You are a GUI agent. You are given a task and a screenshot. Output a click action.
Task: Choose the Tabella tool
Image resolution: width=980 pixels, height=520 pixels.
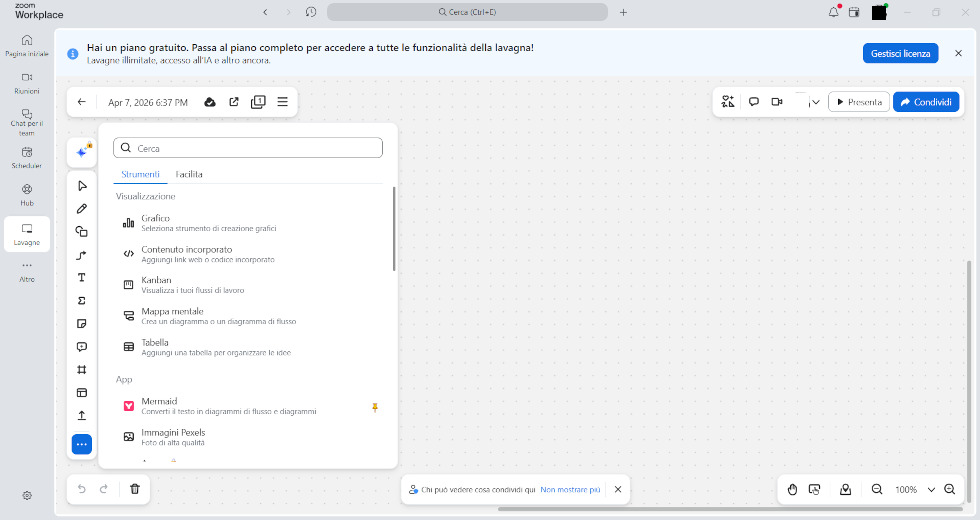click(x=250, y=348)
